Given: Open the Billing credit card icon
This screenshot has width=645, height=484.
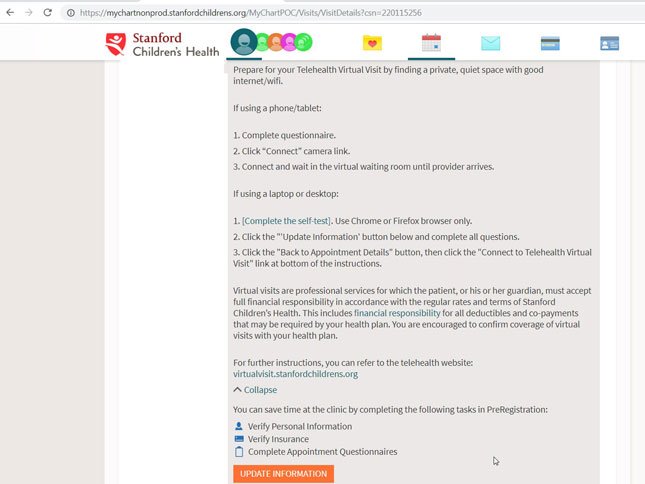Looking at the screenshot, I should tap(550, 43).
